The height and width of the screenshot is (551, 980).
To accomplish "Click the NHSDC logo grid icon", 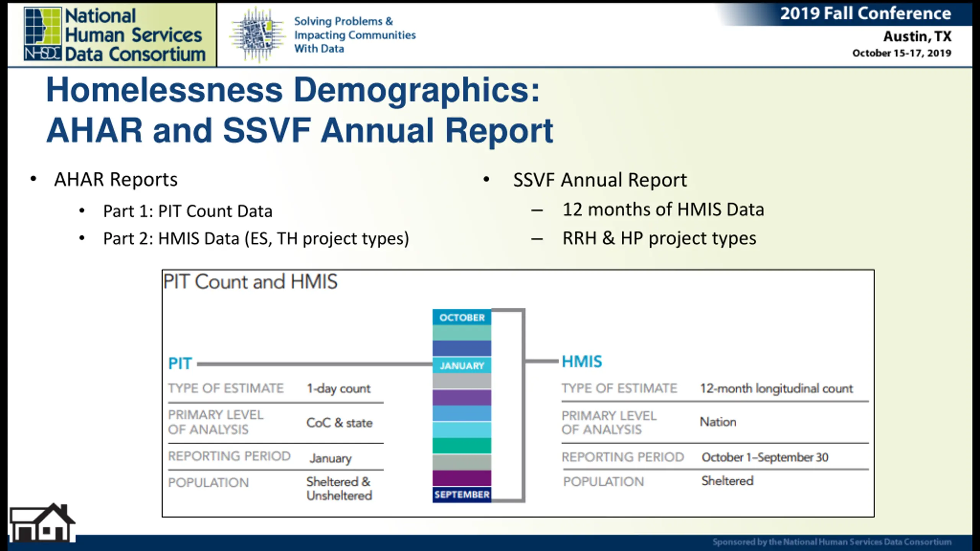I will click(42, 34).
